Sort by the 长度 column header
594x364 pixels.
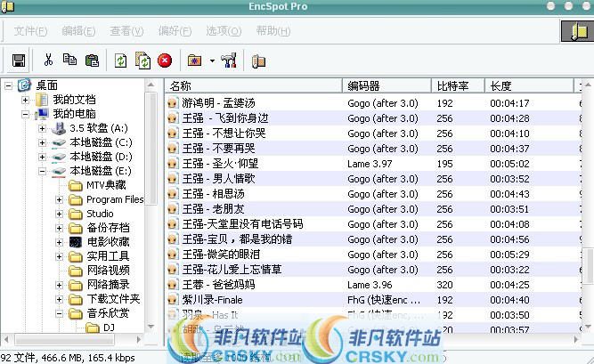point(529,85)
